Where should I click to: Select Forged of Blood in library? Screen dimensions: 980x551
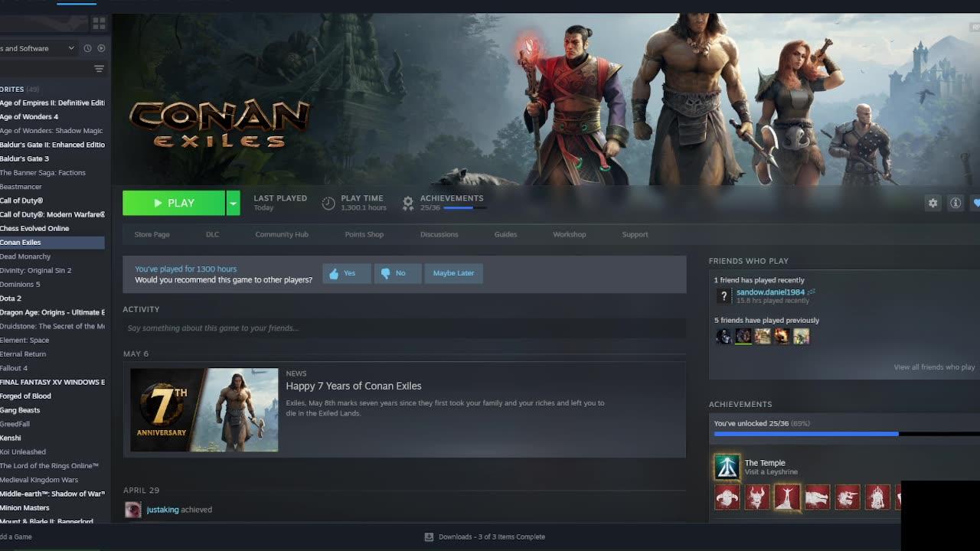[x=26, y=396]
